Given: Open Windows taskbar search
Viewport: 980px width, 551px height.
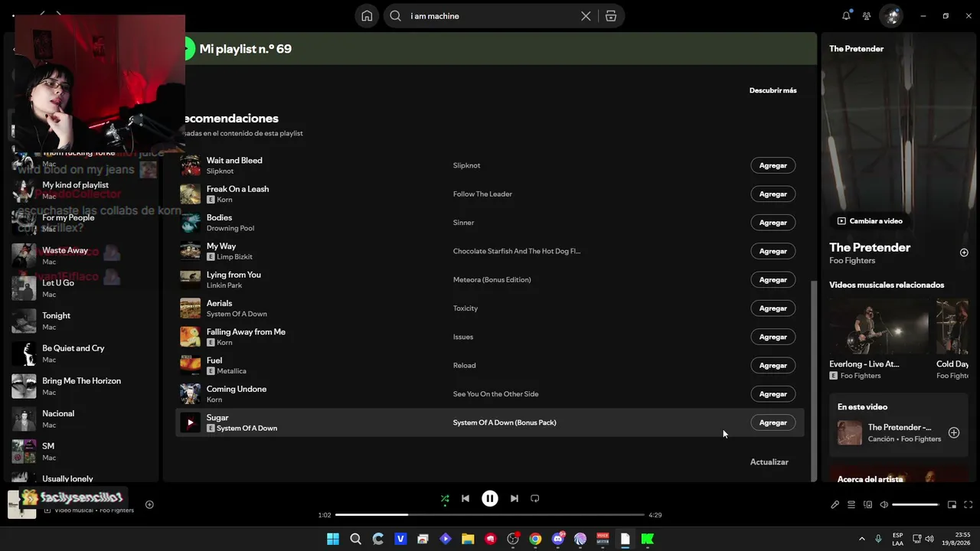Looking at the screenshot, I should click(355, 539).
